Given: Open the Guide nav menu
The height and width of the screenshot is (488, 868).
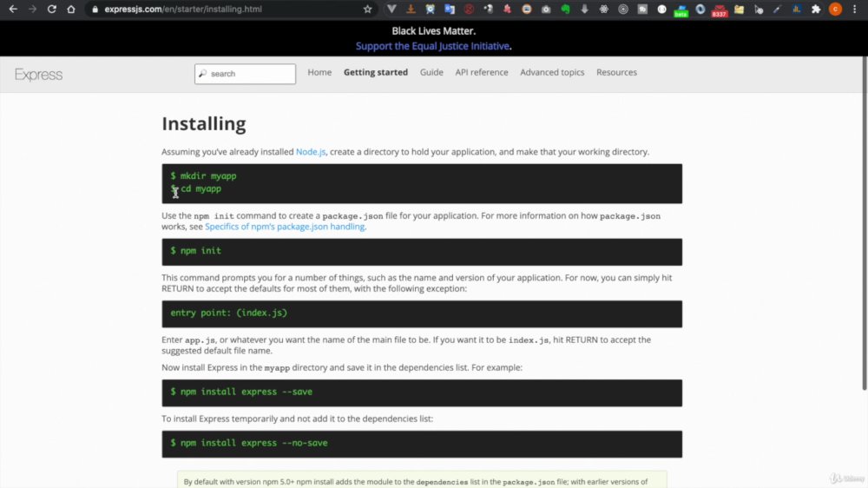Looking at the screenshot, I should click(x=431, y=72).
